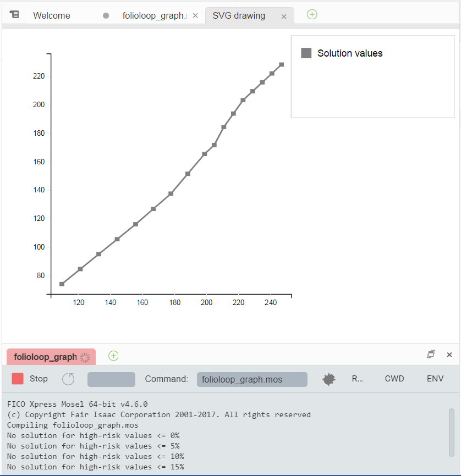Click the Solution values legend label

click(350, 53)
